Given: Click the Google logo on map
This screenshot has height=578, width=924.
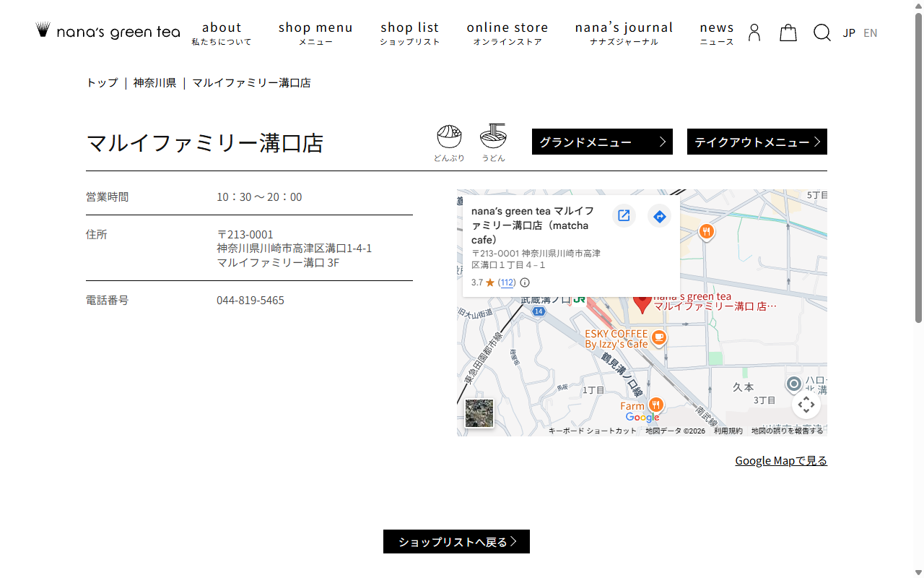Looking at the screenshot, I should coord(642,418).
